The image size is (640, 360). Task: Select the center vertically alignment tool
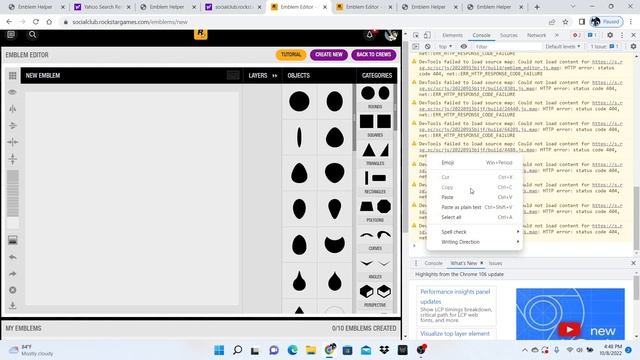(13, 158)
